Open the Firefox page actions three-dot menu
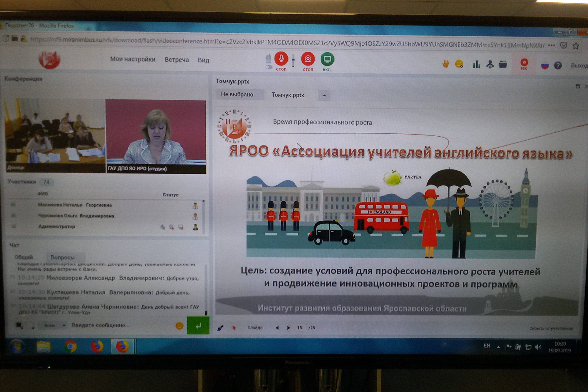 (551, 45)
